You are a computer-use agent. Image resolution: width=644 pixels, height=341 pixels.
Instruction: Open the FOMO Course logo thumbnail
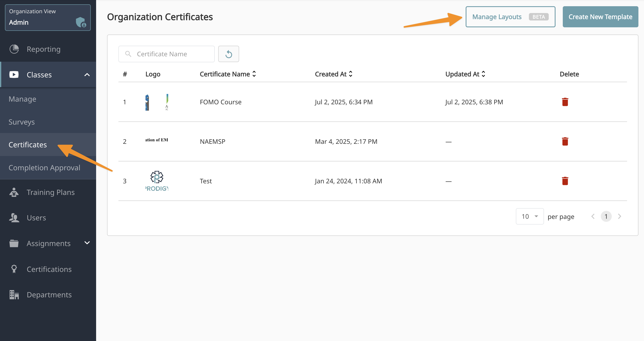tap(157, 102)
